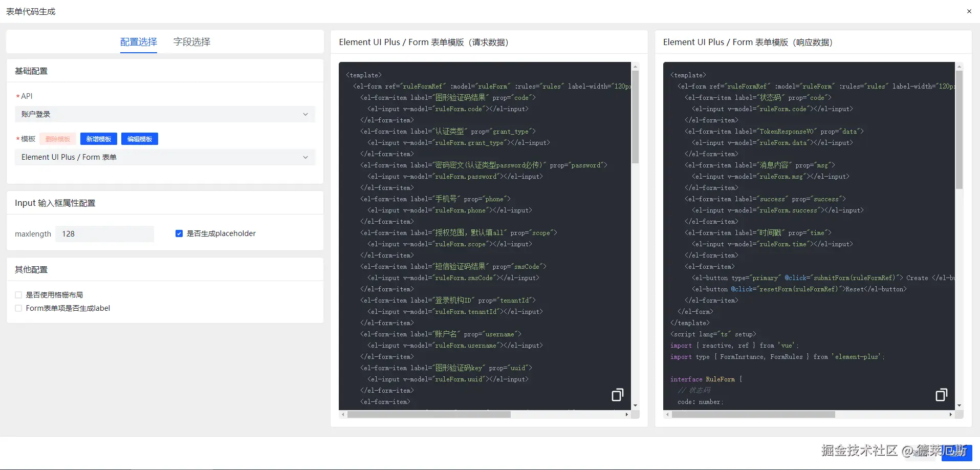Viewport: 980px width, 470px height.
Task: Click the response code horizontal scrollbar thumb
Action: click(x=753, y=415)
